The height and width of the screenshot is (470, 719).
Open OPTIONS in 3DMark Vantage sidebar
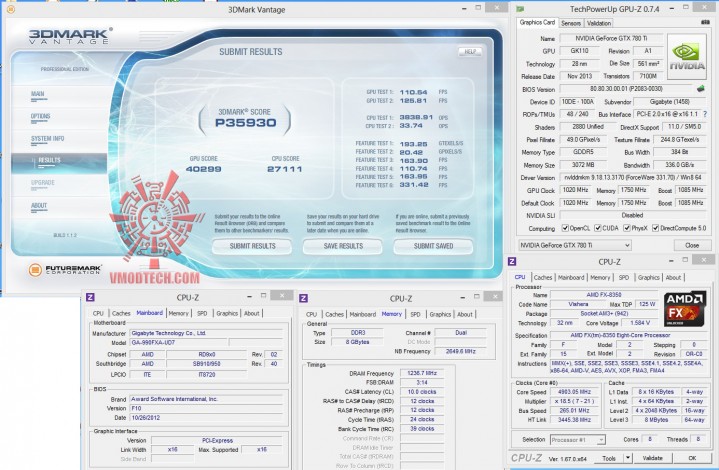tap(40, 116)
